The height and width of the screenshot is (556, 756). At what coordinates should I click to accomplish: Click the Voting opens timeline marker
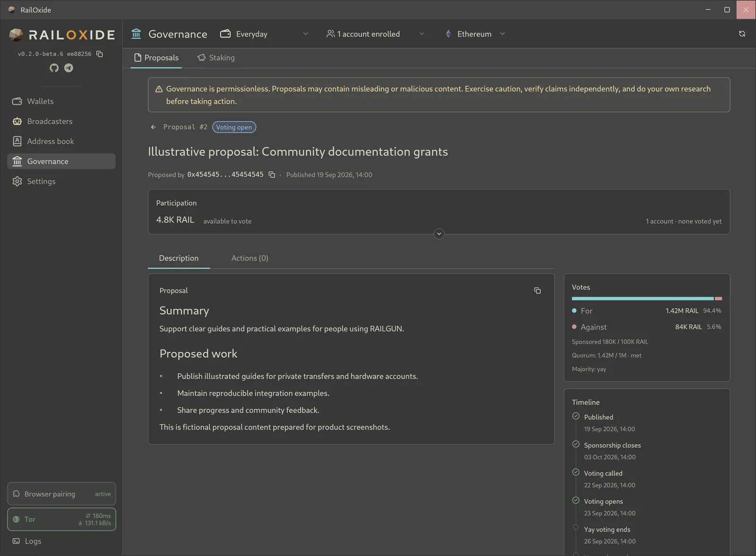[576, 500]
